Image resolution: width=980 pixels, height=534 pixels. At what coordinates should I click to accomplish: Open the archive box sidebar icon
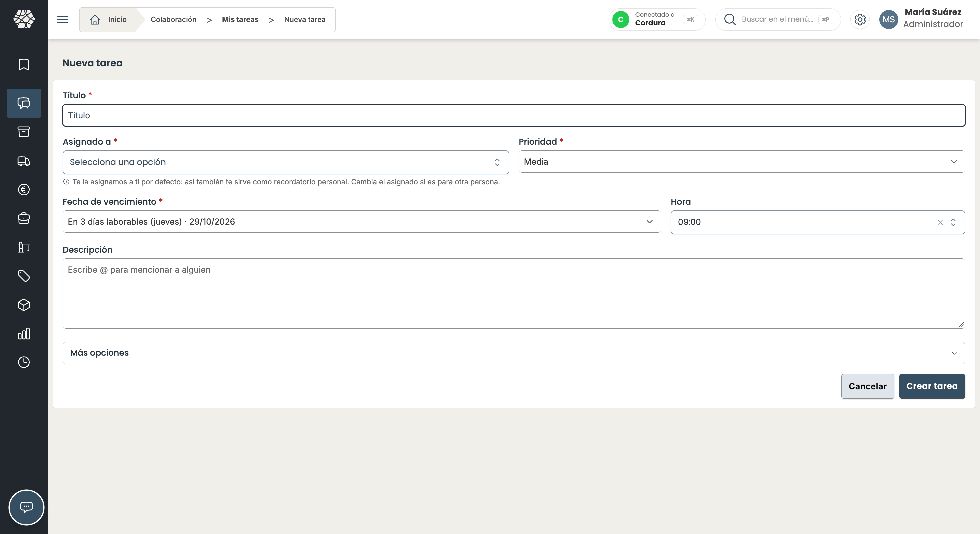click(24, 132)
